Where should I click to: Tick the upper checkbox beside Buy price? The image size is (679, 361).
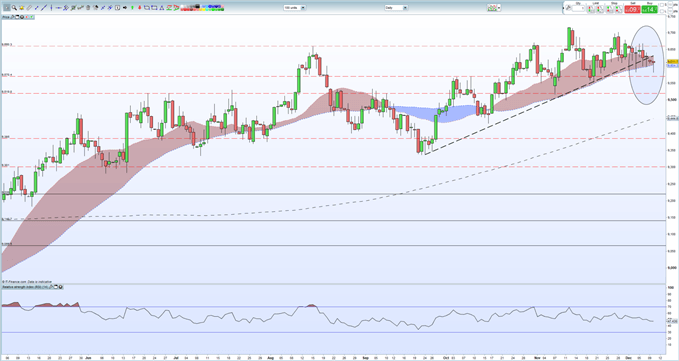pos(661,5)
